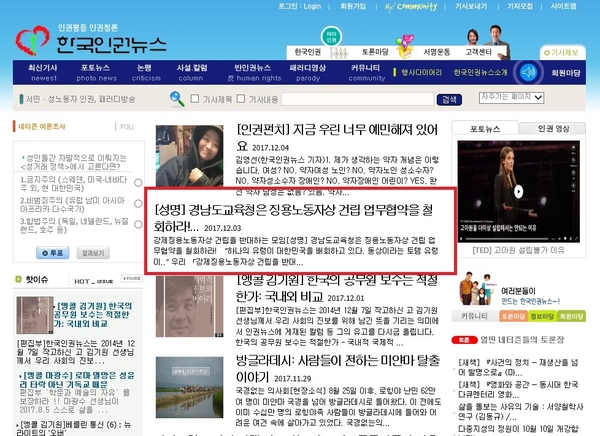Select the green 정보마당 tab
600x436 pixels.
pos(542,316)
